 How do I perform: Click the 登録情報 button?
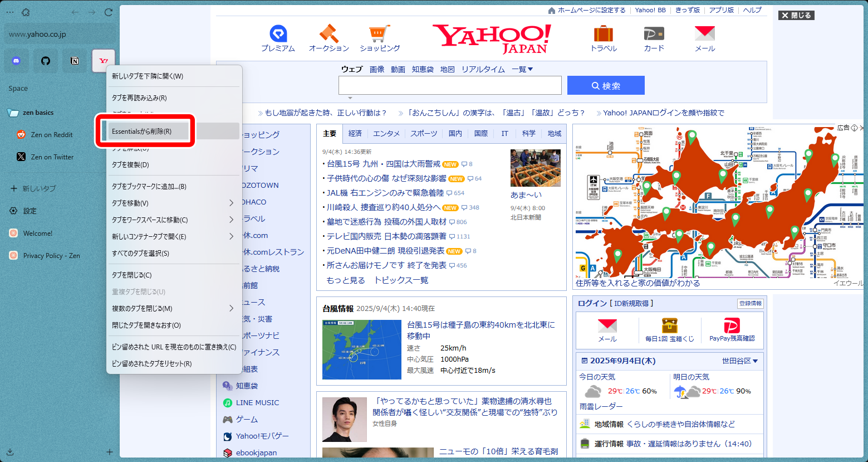[750, 303]
